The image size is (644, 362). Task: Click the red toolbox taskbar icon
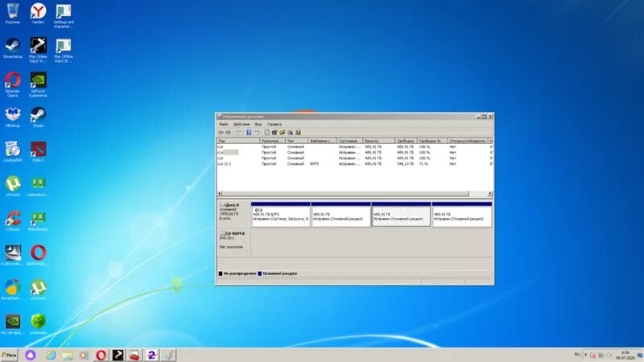tap(134, 355)
